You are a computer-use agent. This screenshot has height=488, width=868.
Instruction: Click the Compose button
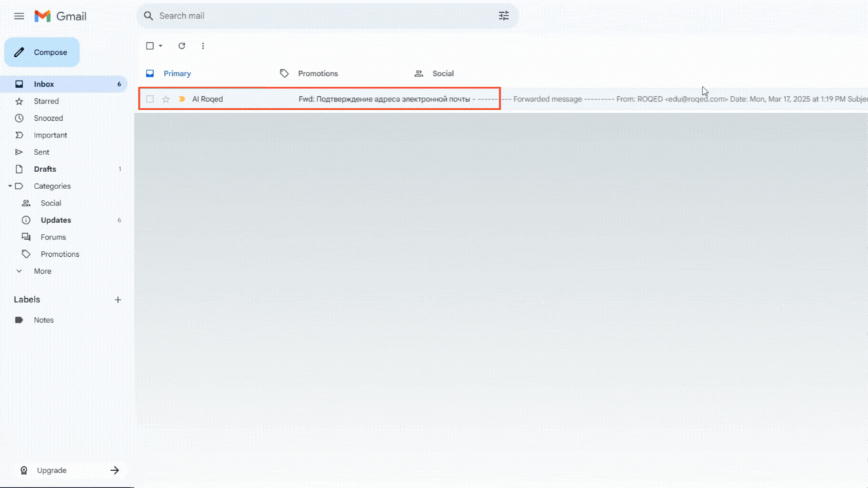point(42,52)
